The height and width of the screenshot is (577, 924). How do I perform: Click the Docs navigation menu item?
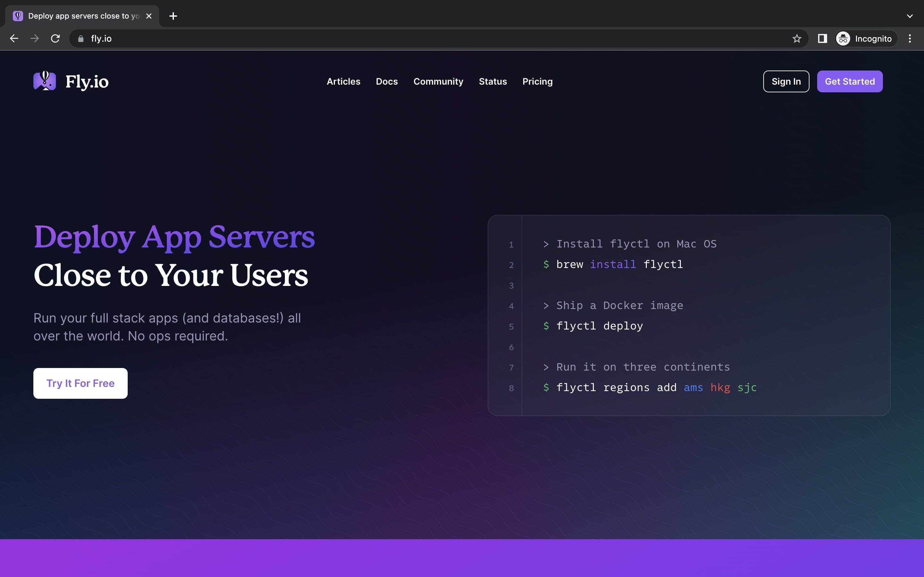tap(387, 81)
